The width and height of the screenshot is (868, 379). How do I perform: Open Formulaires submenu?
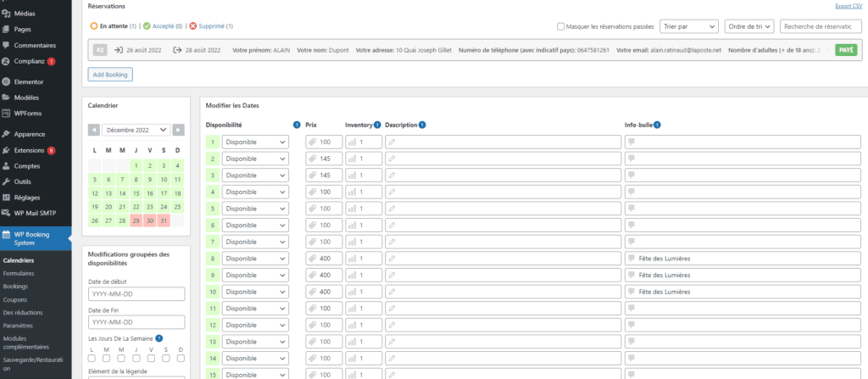coord(19,273)
